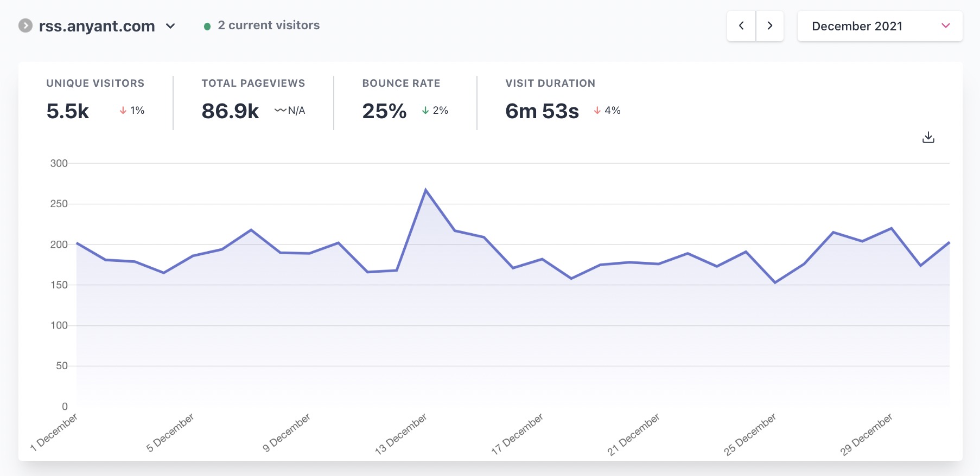Click the pink chevron in the date picker

click(x=945, y=26)
